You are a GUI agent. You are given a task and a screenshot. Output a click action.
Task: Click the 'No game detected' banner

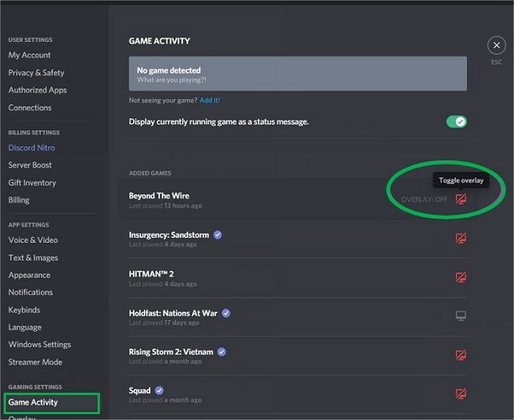(x=297, y=74)
